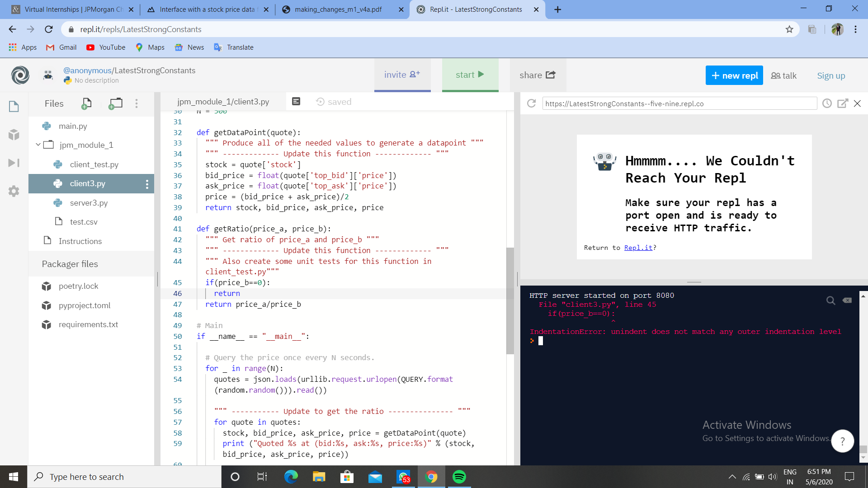This screenshot has width=868, height=488.
Task: Open Settings via the gear icon
Action: pyautogui.click(x=14, y=191)
